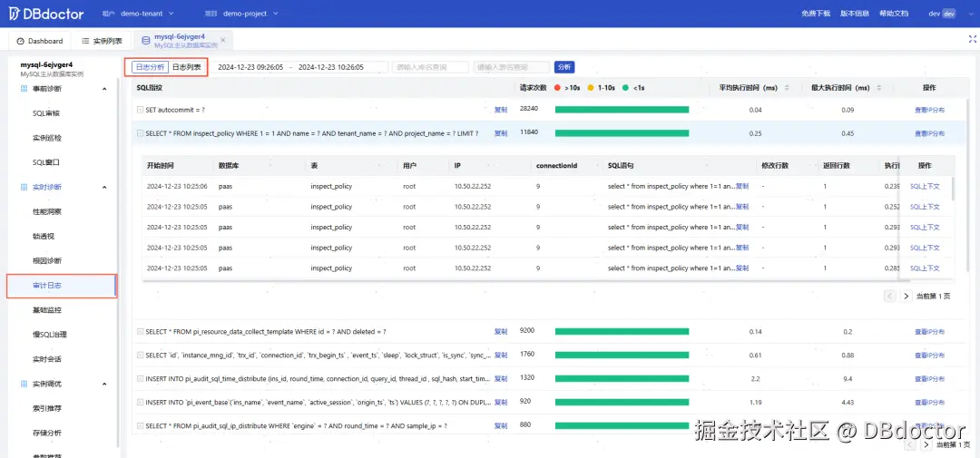Click the database name search field

click(430, 67)
